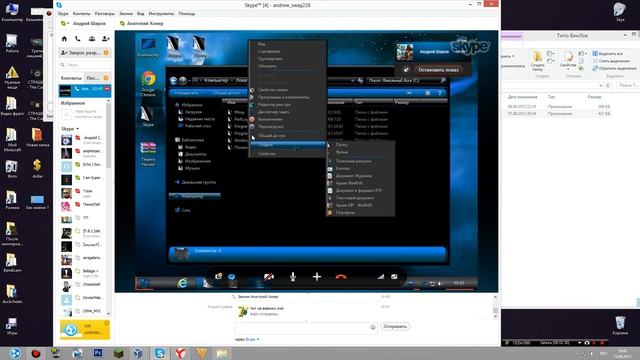The height and width of the screenshot is (360, 640).
Task: Click the add contact icon in Skype sidebar
Action: pos(106,39)
